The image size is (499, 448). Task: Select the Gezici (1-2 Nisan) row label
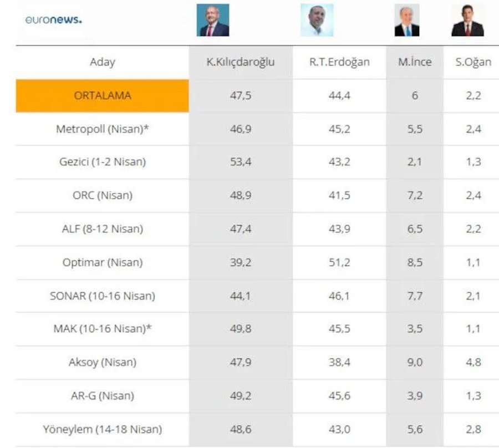[x=103, y=162]
